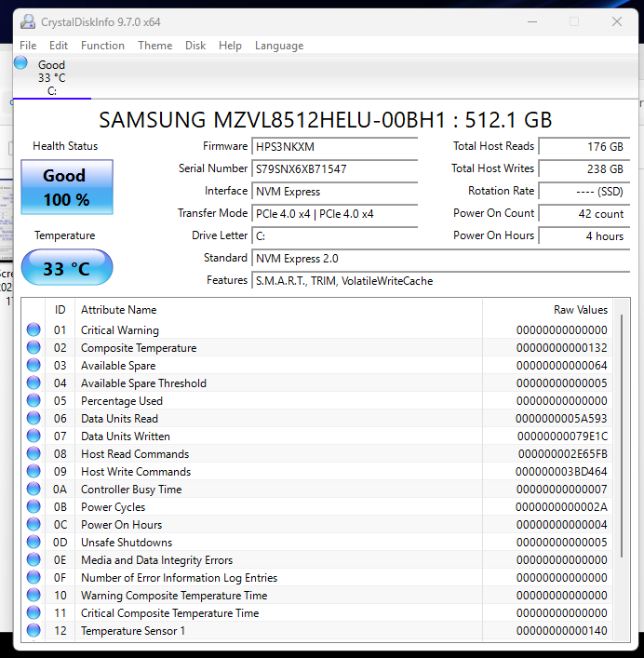Open the File menu
Viewport: 644px width, 658px height.
[x=28, y=46]
